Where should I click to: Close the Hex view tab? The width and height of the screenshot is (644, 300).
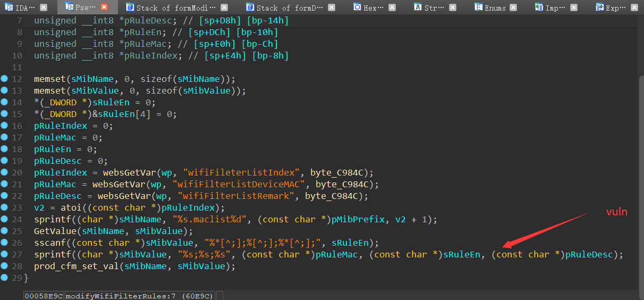tap(391, 7)
